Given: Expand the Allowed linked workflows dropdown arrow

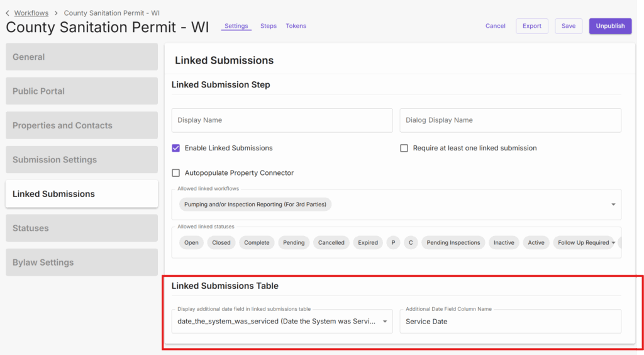Looking at the screenshot, I should tap(613, 205).
